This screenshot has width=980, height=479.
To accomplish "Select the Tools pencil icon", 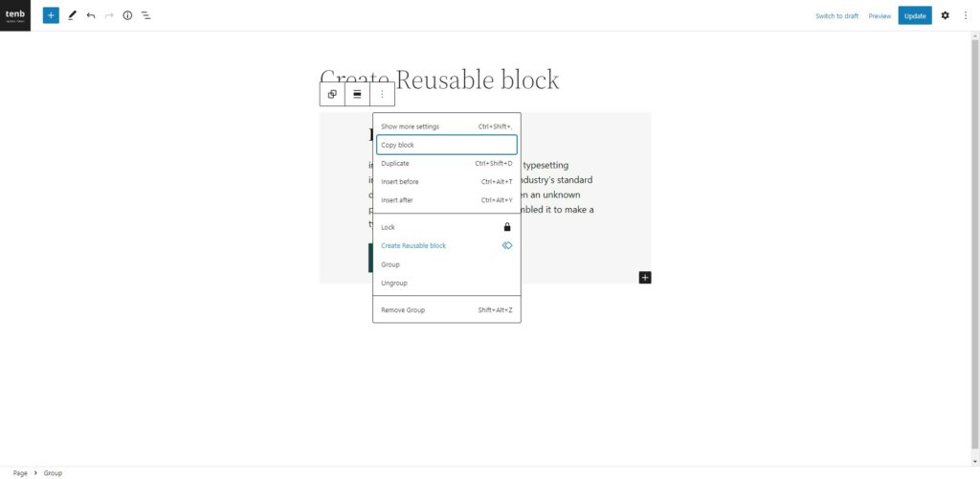I will pyautogui.click(x=72, y=15).
